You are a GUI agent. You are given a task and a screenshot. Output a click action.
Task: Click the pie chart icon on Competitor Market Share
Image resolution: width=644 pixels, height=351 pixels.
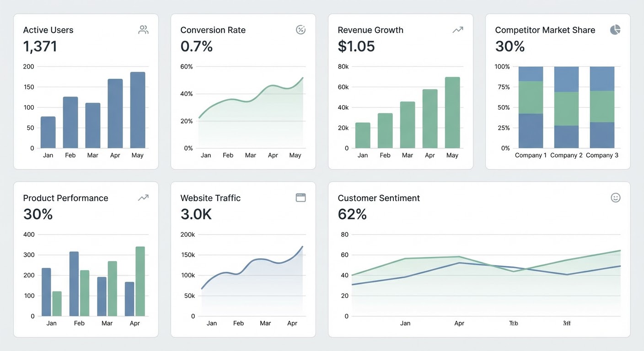coord(615,30)
